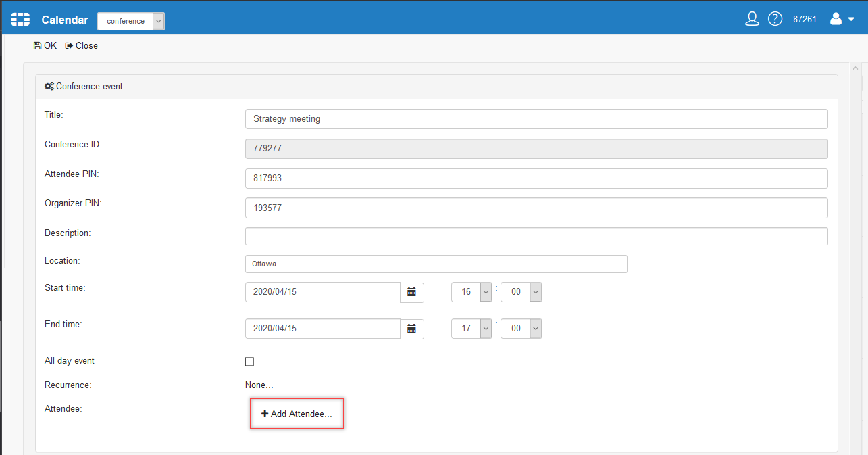Click the Fortinet logo icon
Viewport: 868px width, 455px height.
(20, 20)
